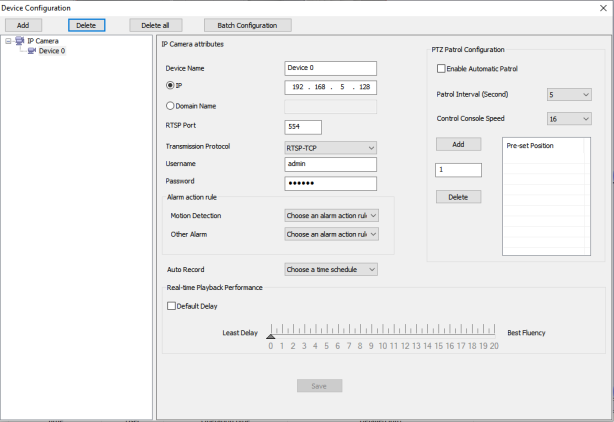Expand Motion Detection alarm rule dropdown
The image size is (614, 422).
pyautogui.click(x=332, y=215)
